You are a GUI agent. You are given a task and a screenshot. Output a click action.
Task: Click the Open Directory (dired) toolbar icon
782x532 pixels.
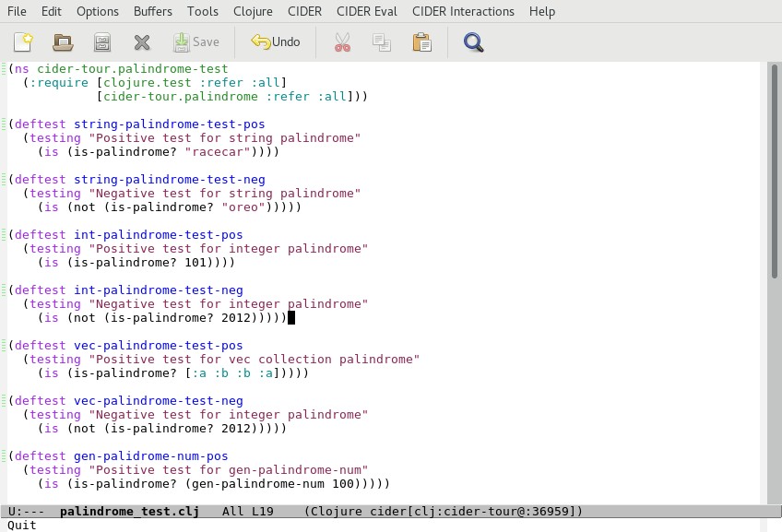point(102,41)
